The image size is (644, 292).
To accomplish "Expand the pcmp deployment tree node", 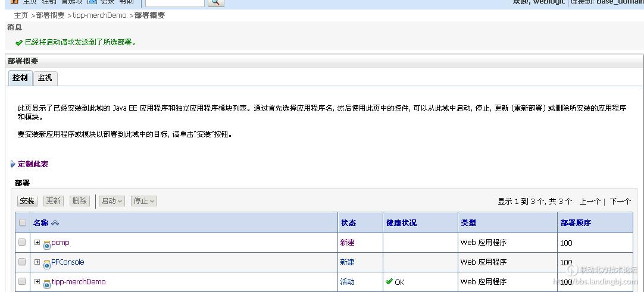I will pos(37,242).
